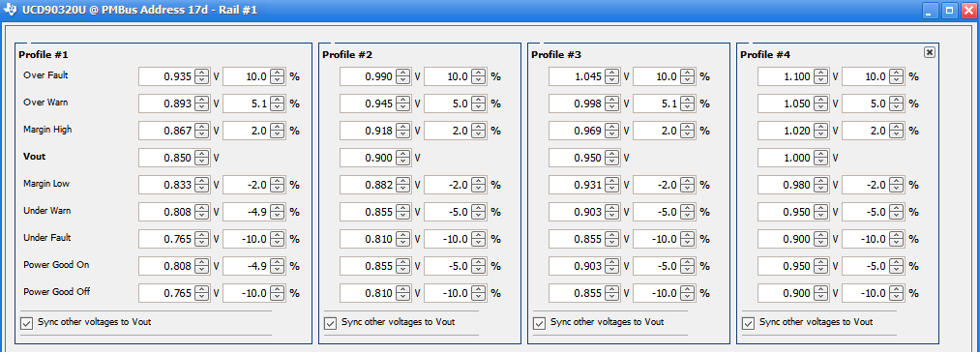Click the Profile #3 Over Fault 1.045 spinner arrows
The height and width of the screenshot is (354, 980).
tap(611, 76)
